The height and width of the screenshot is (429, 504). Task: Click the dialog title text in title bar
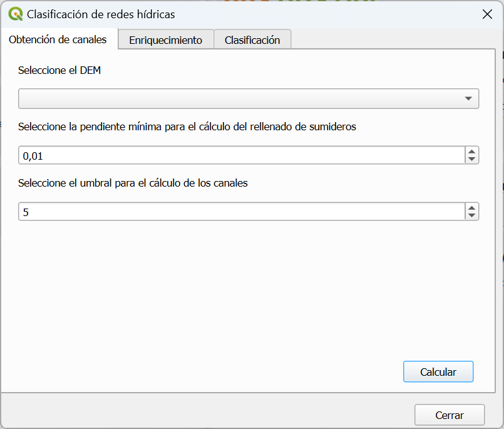101,14
